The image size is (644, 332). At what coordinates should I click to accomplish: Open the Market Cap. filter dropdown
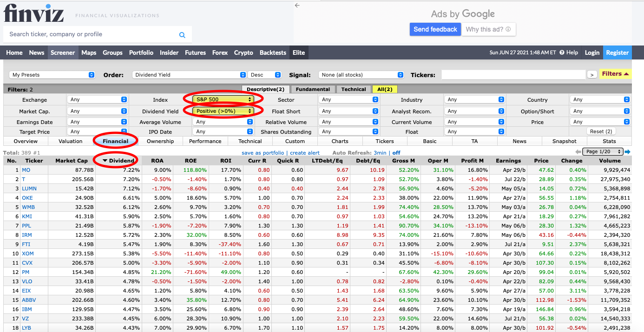97,111
